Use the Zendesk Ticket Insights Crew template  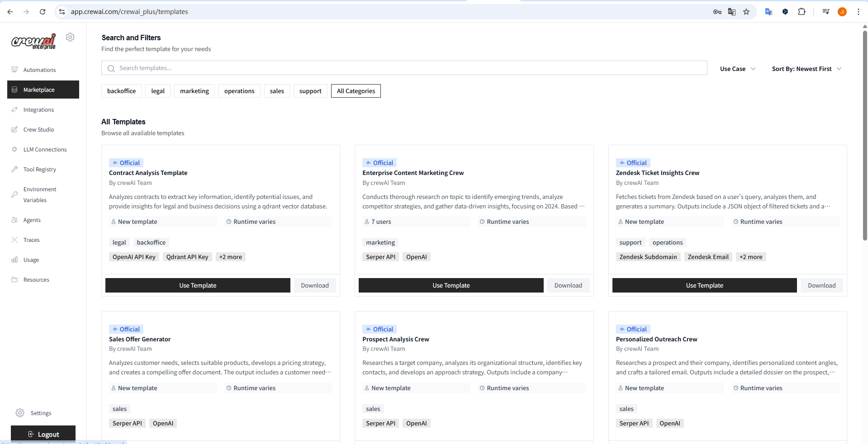[x=704, y=285]
